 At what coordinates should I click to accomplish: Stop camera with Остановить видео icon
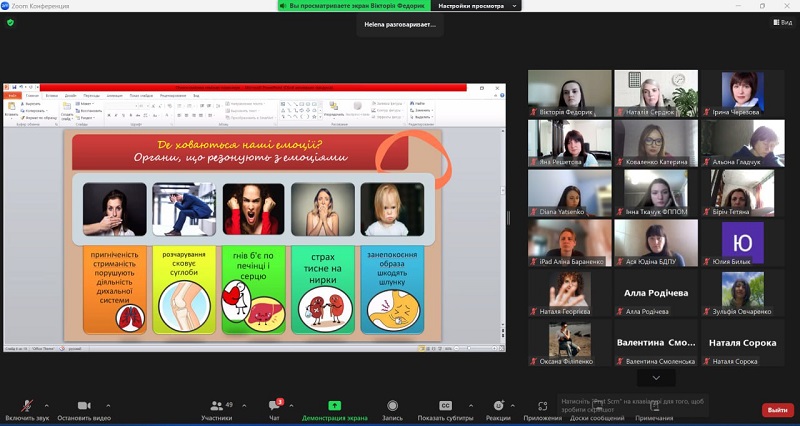tap(83, 405)
